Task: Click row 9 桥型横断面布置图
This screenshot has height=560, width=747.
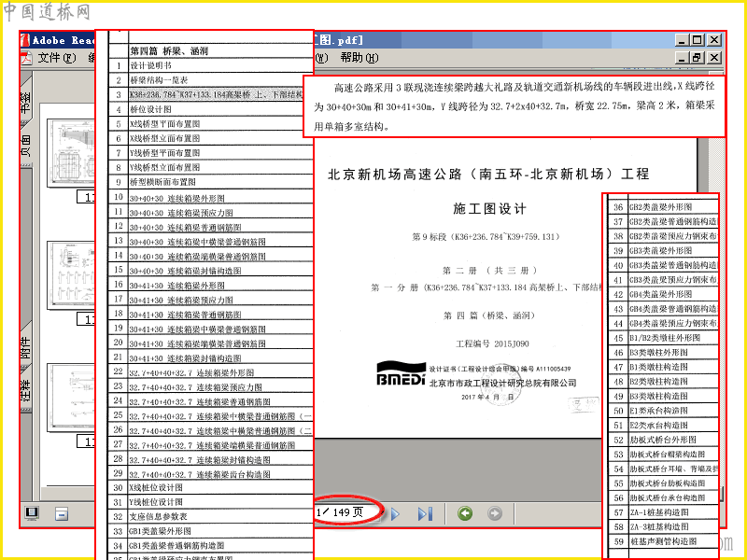Action: (211, 182)
